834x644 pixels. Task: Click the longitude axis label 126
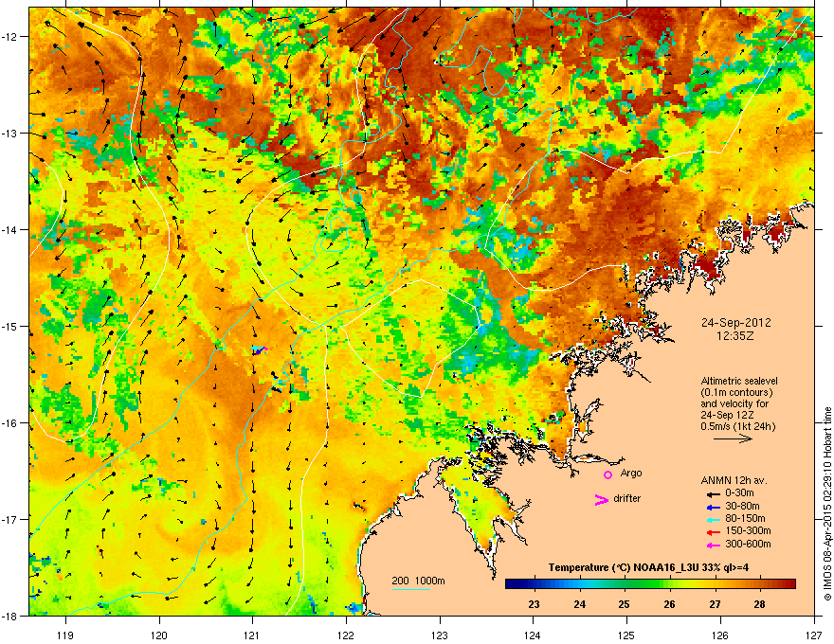(x=720, y=635)
